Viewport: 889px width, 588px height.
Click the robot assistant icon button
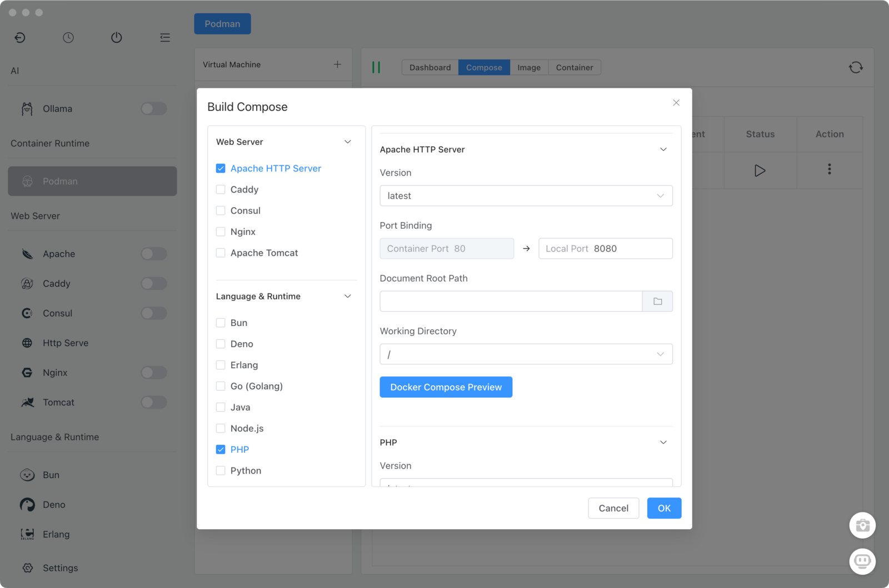coord(862,561)
